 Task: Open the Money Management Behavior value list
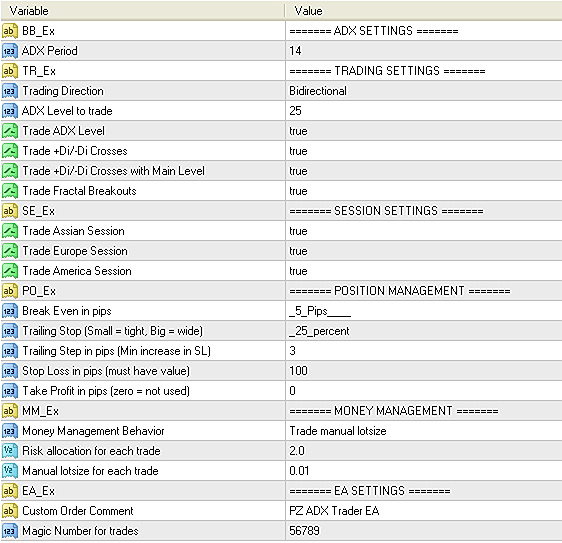pos(424,431)
